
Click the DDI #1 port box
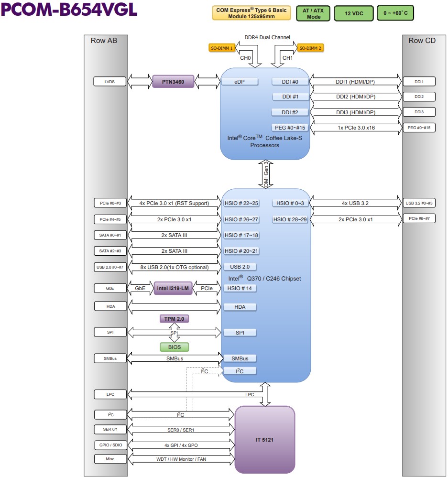290,97
